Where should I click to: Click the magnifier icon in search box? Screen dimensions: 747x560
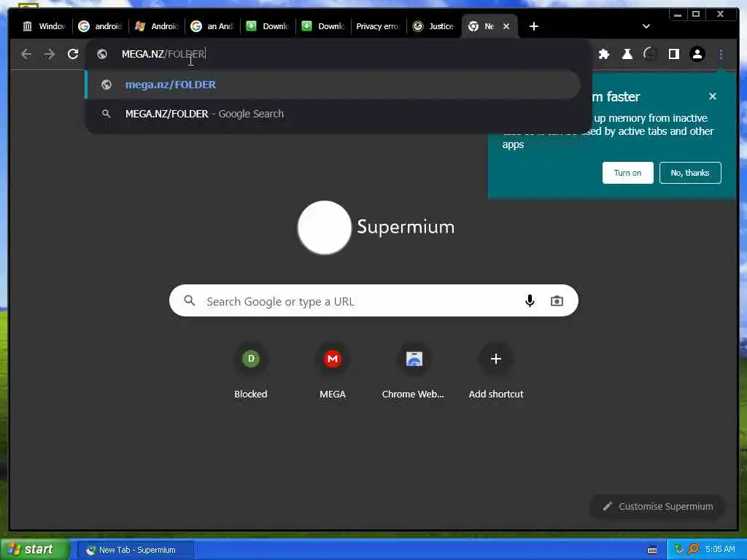[x=190, y=301]
